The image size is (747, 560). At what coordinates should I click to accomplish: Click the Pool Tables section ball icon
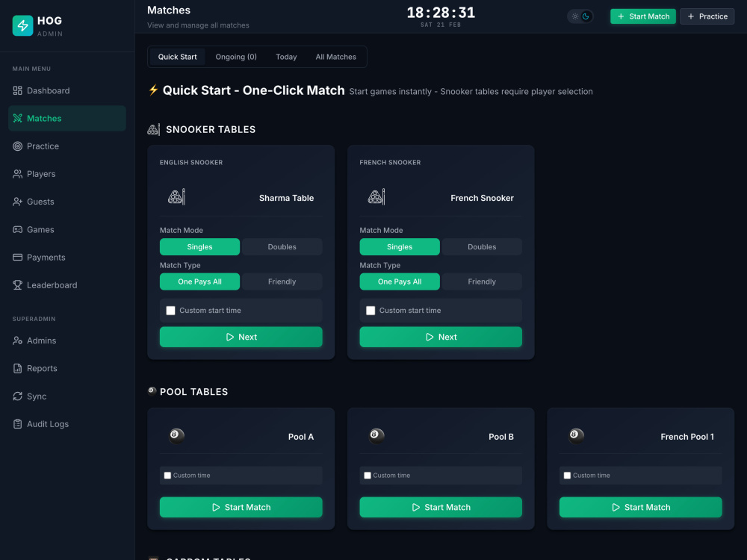(x=152, y=391)
